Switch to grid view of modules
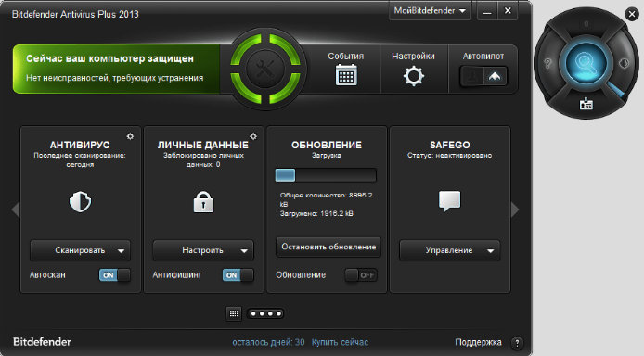The image size is (644, 356). pos(234,313)
